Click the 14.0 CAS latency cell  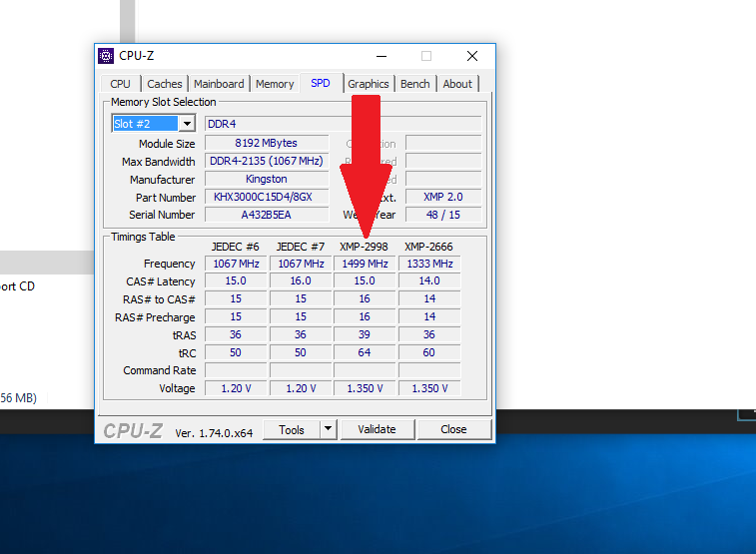(x=430, y=280)
